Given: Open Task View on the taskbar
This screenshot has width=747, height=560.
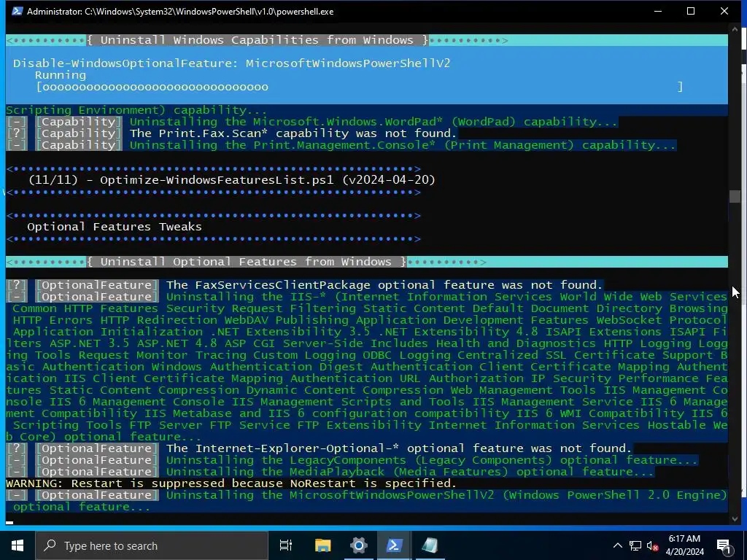Looking at the screenshot, I should coord(286,545).
